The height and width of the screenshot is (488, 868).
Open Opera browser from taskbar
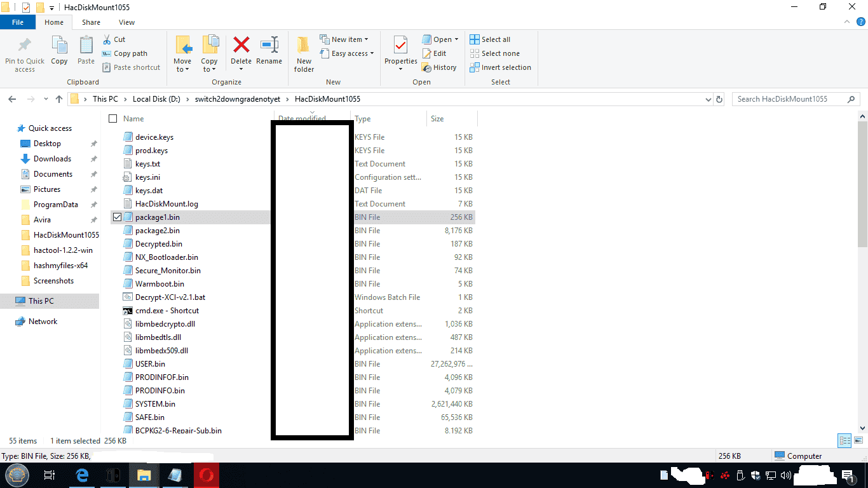pyautogui.click(x=207, y=475)
